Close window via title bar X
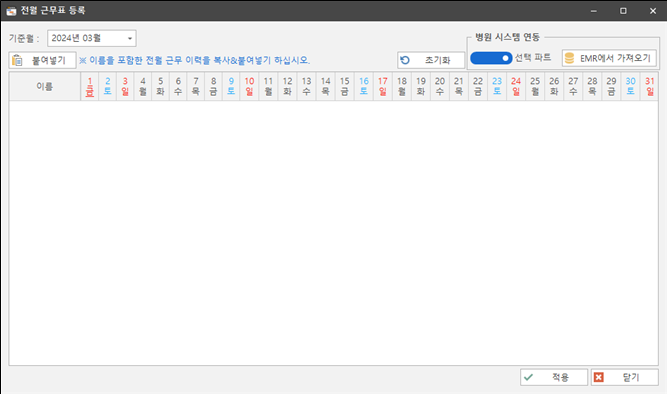Viewport: 667px width, 394px height. pyautogui.click(x=653, y=11)
